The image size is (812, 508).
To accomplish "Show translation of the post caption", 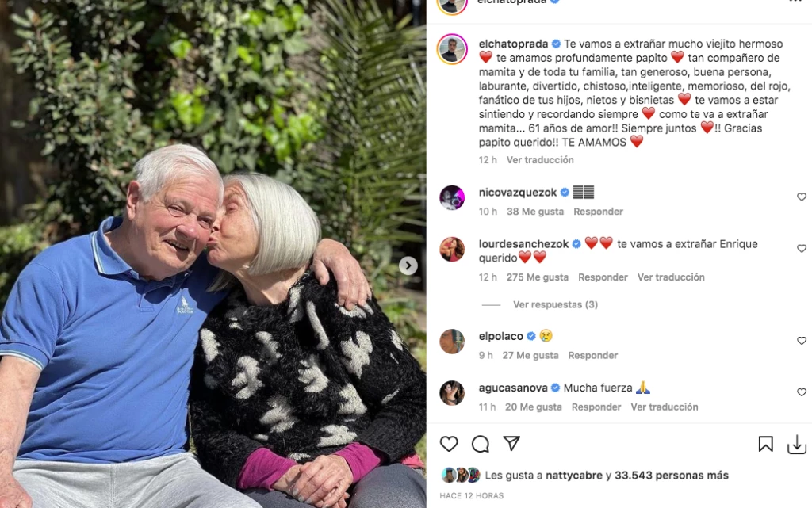I will (539, 160).
